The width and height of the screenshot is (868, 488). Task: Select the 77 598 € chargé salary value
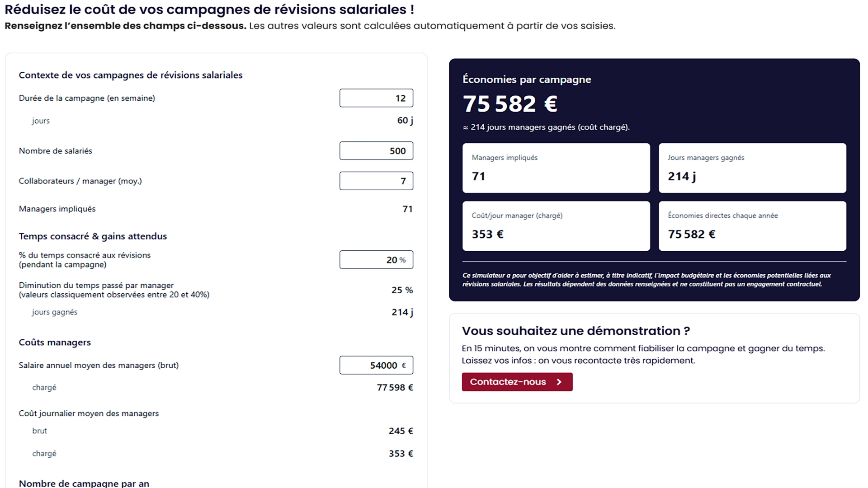(395, 388)
